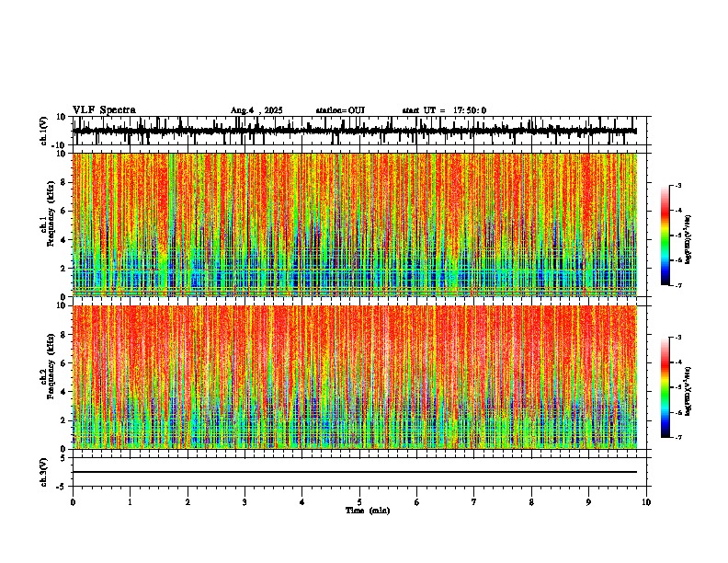
Task: Click the '-5' label on the ch.2 color bar
Action: pos(677,387)
